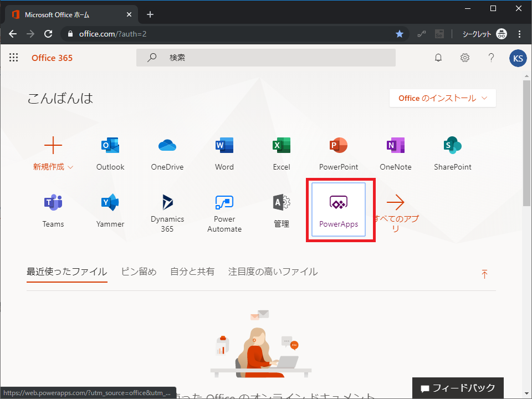Reload the page in Chrome
Viewport: 532px width, 399px height.
pyautogui.click(x=48, y=34)
